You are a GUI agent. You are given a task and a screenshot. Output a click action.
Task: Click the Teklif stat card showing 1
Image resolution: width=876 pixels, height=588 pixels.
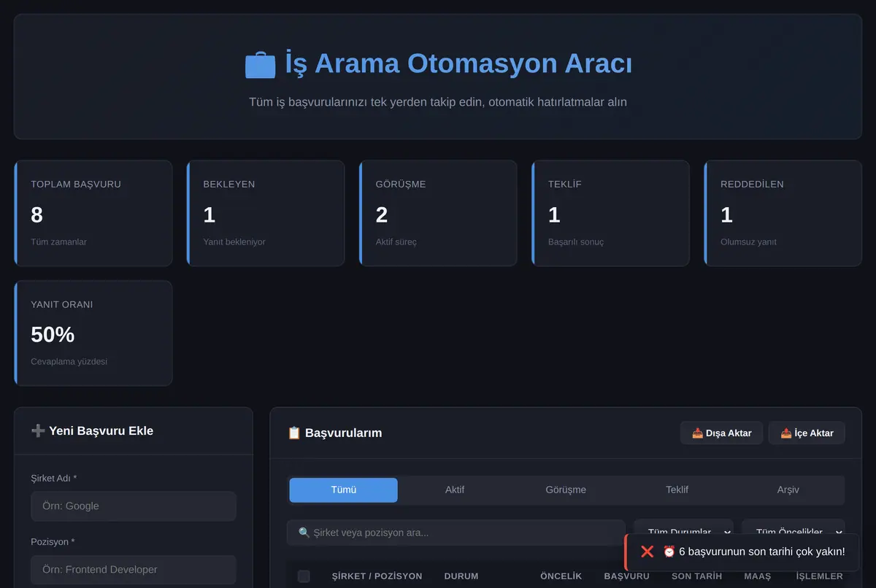click(610, 213)
